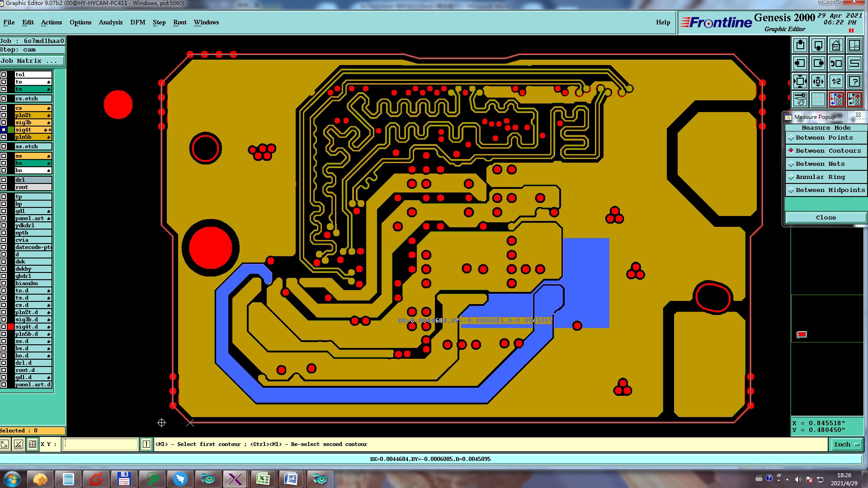Open the Analysis menu
868x488 pixels.
110,22
